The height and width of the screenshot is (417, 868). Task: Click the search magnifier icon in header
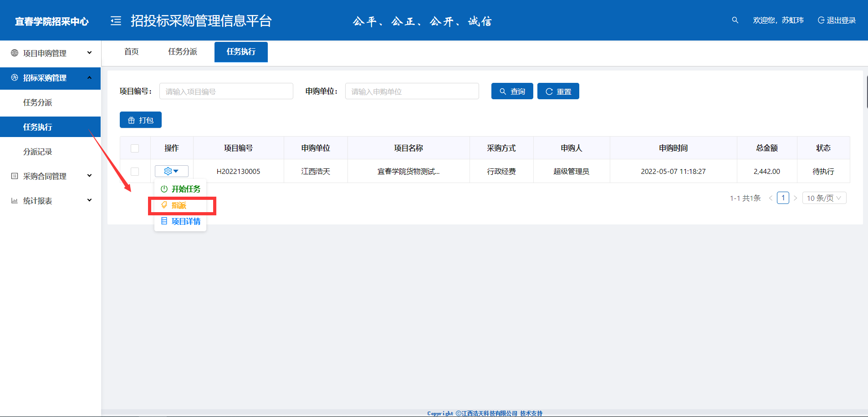pos(735,20)
